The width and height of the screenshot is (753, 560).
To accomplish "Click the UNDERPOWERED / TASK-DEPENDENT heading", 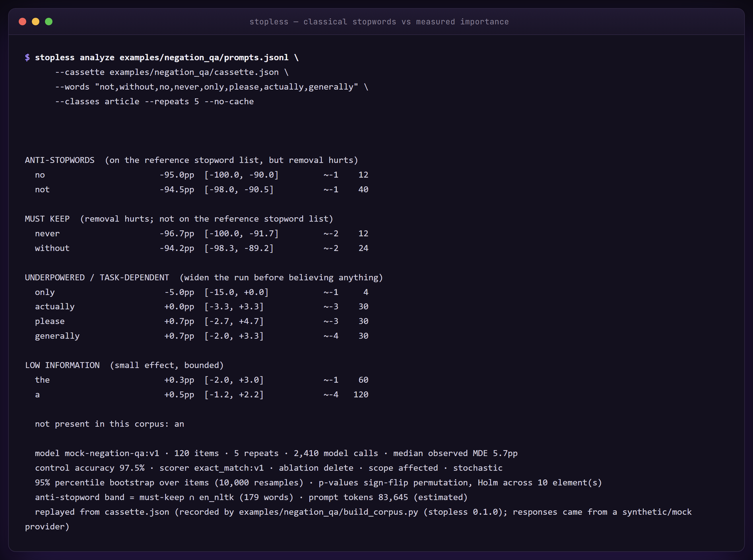I will [x=97, y=278].
